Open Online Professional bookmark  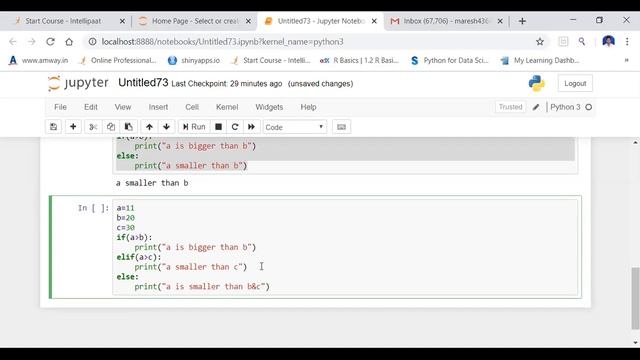click(x=118, y=60)
